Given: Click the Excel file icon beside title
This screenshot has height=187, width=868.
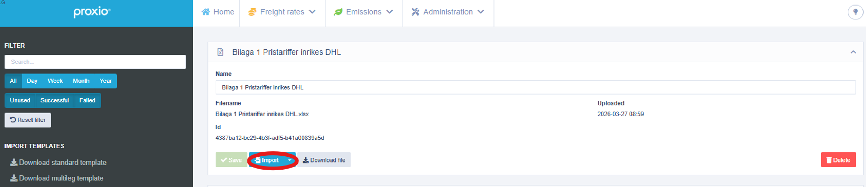Looking at the screenshot, I should (220, 52).
